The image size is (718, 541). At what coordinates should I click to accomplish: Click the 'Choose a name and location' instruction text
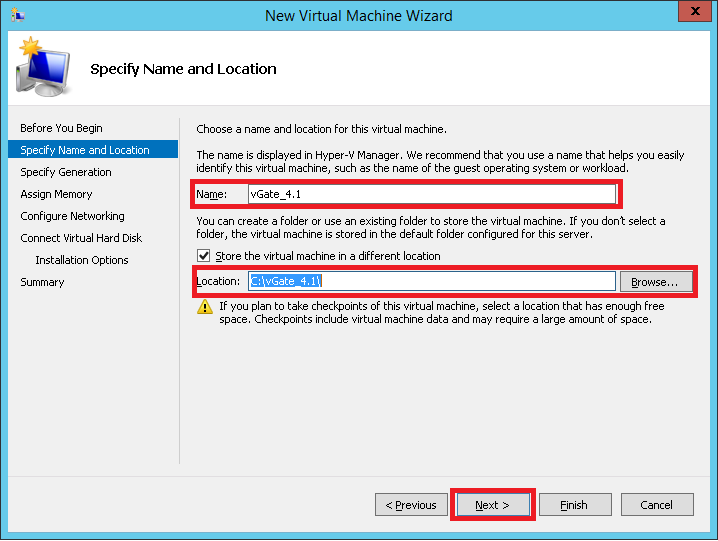coord(321,129)
